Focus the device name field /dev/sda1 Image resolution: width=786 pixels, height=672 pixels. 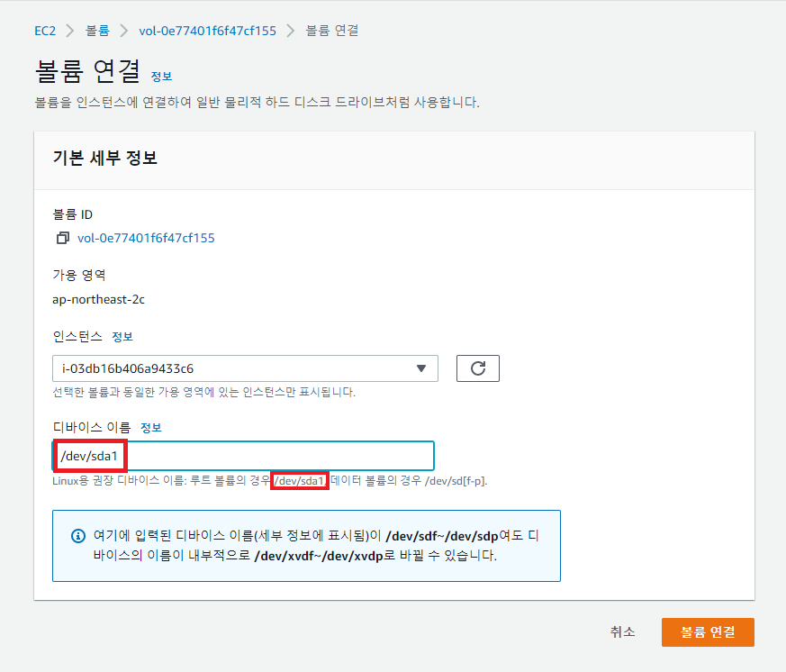pyautogui.click(x=243, y=456)
